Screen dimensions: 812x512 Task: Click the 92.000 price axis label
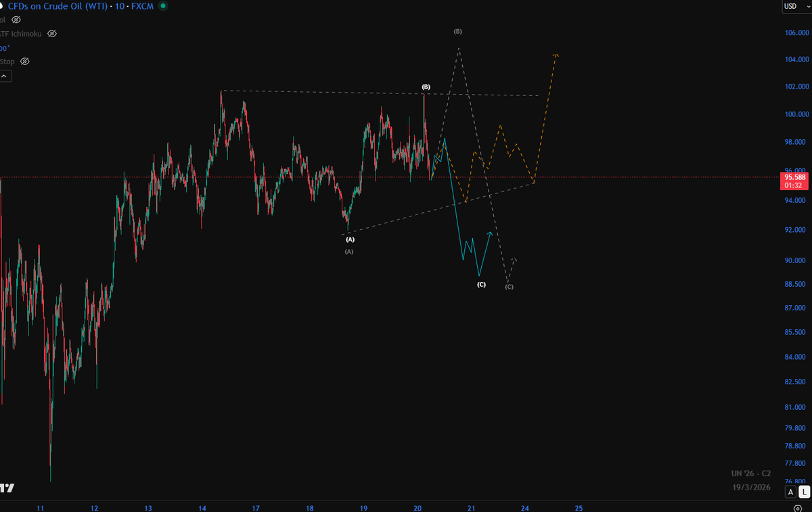click(796, 230)
